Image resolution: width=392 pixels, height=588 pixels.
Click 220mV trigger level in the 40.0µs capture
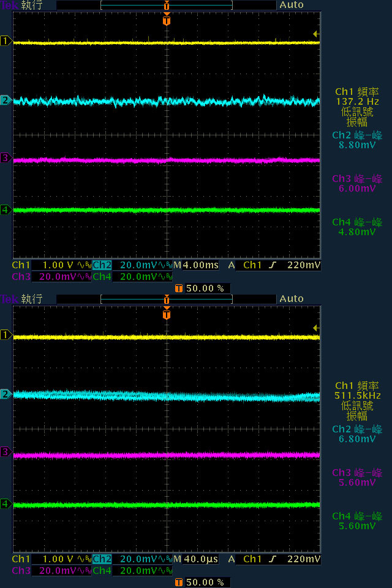click(x=304, y=559)
